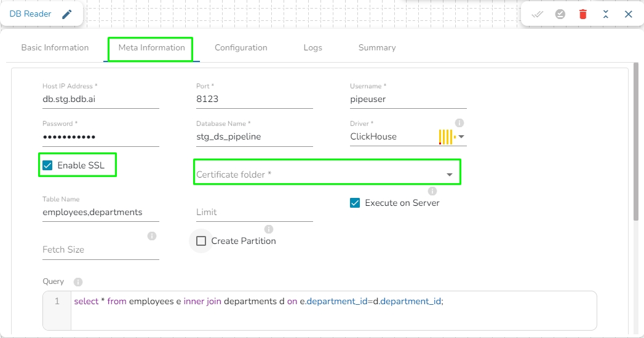Enable the Create Partition checkbox
The image size is (644, 338).
[201, 241]
